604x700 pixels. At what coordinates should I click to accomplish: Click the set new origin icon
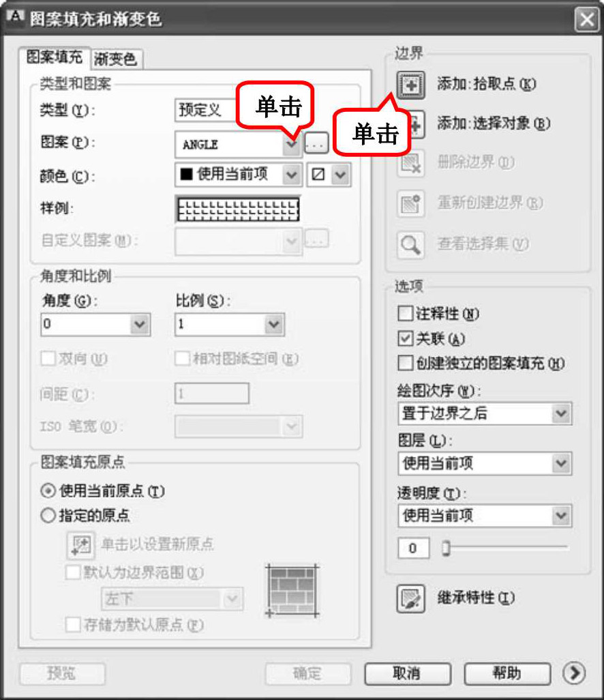pos(80,546)
